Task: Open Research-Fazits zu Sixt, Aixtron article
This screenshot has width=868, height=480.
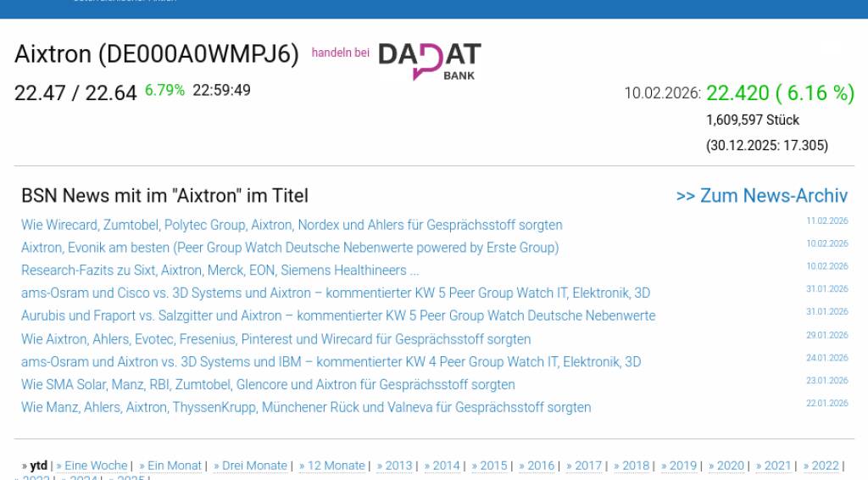Action: tap(220, 271)
